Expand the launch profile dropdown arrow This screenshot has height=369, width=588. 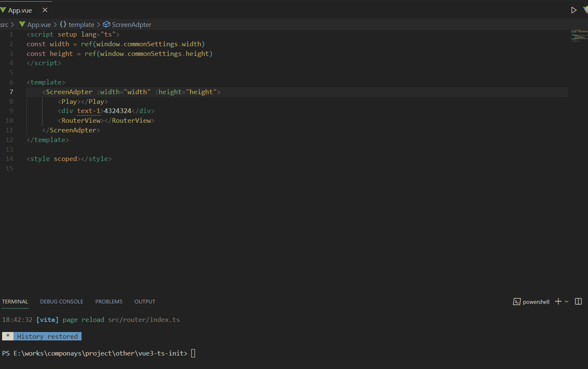coord(567,301)
